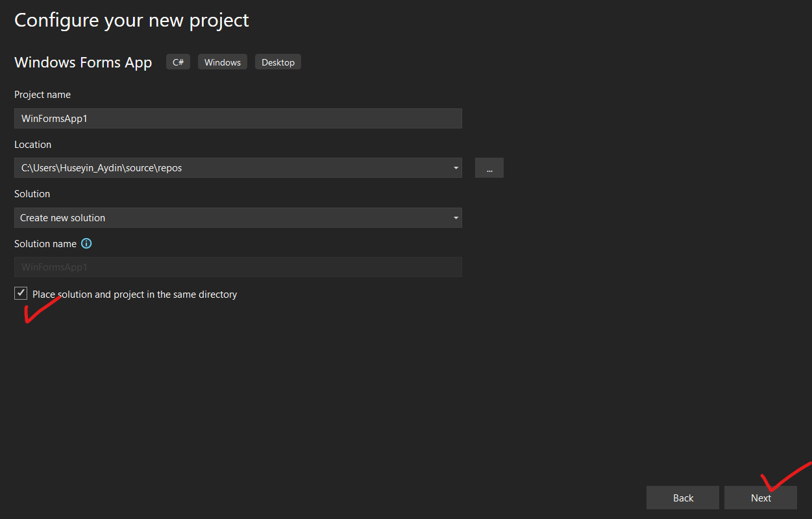Click the 'Configure your new project' title

coord(132,20)
